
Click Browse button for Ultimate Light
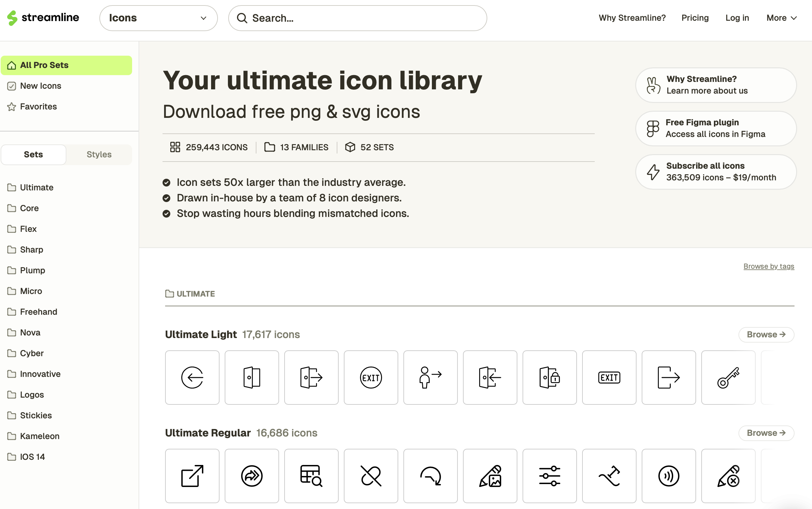766,334
